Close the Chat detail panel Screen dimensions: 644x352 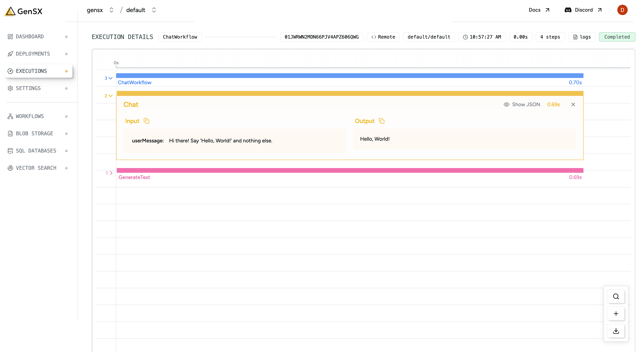573,105
